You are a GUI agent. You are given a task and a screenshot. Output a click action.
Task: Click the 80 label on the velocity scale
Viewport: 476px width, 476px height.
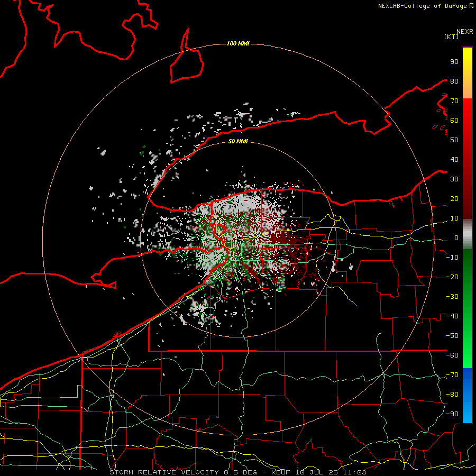coord(454,81)
